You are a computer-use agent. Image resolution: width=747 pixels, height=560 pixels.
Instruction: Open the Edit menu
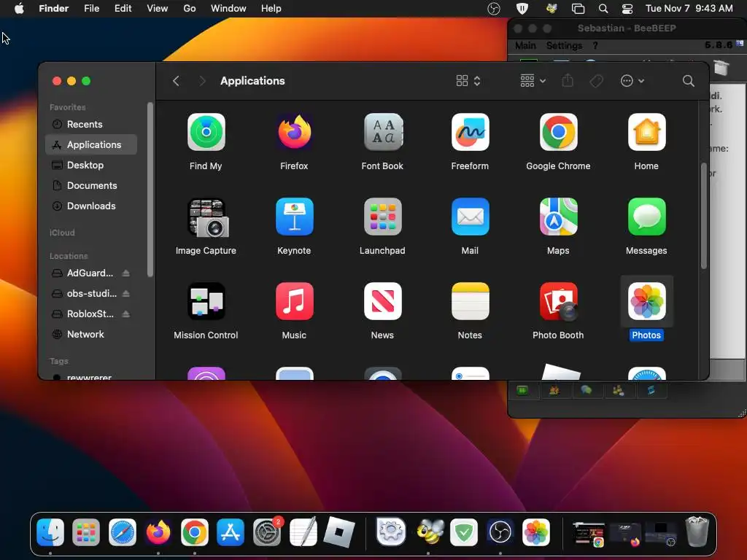pyautogui.click(x=123, y=9)
